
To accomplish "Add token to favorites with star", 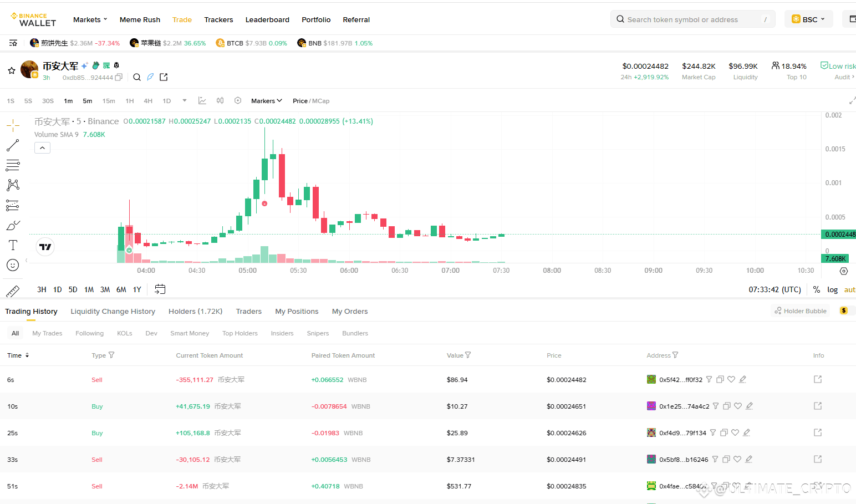I will [11, 71].
